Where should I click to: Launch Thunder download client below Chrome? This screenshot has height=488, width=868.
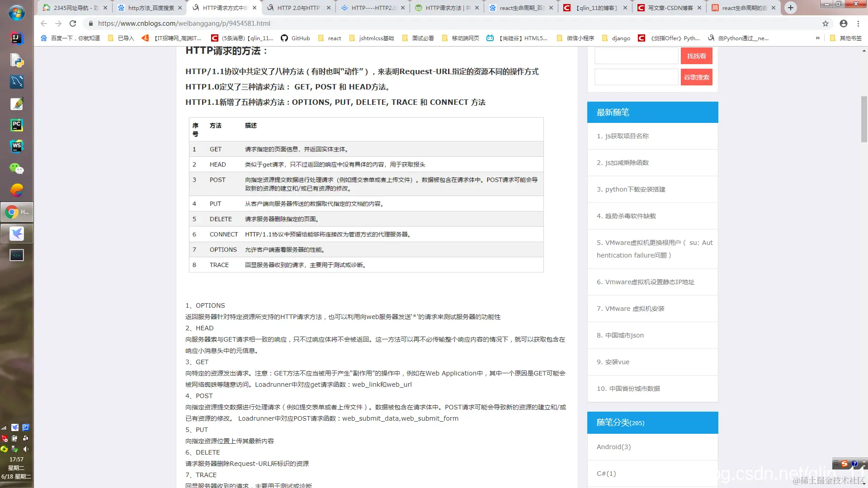17,234
